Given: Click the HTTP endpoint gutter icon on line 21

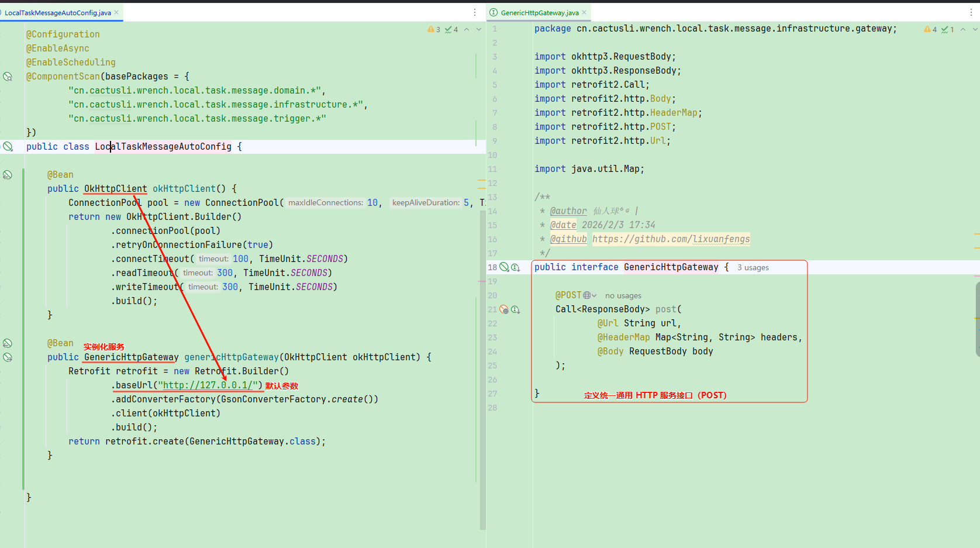Looking at the screenshot, I should [x=504, y=309].
